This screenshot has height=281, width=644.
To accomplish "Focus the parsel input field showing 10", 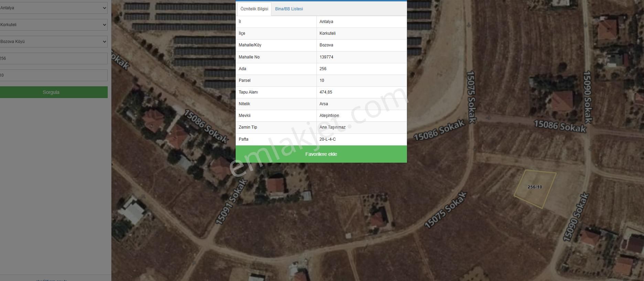I will tap(53, 75).
